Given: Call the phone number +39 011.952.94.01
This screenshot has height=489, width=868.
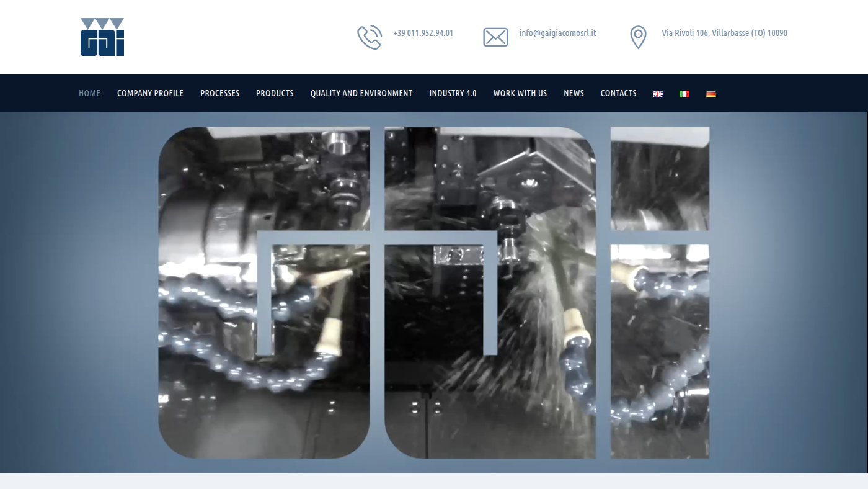Looking at the screenshot, I should pyautogui.click(x=423, y=33).
